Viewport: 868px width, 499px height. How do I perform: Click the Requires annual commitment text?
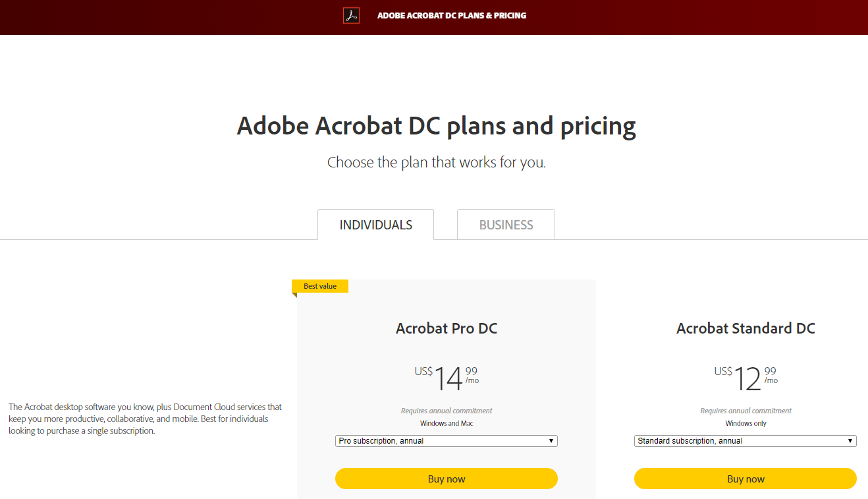click(447, 410)
